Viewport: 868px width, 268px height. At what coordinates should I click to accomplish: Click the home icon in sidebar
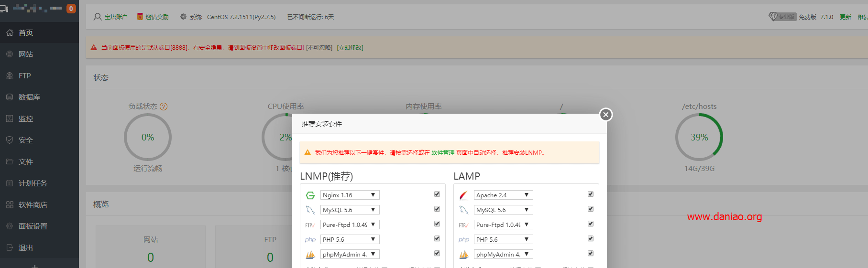tap(10, 32)
